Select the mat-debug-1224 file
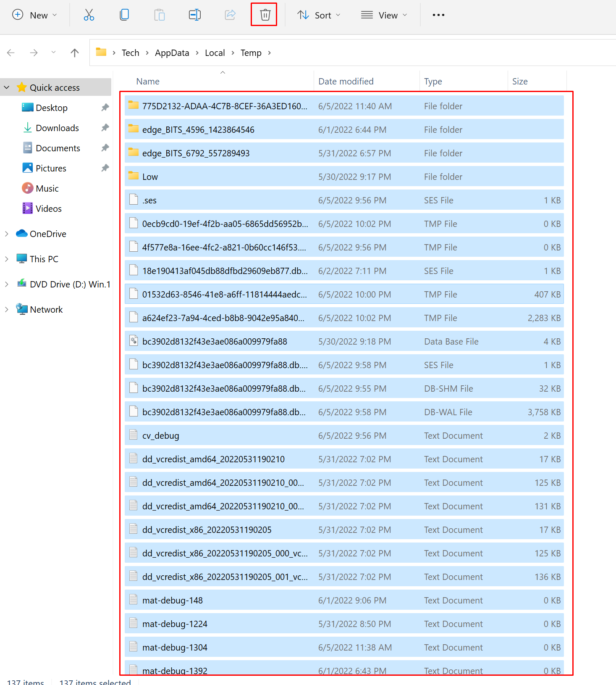Image resolution: width=616 pixels, height=685 pixels. coord(344,624)
